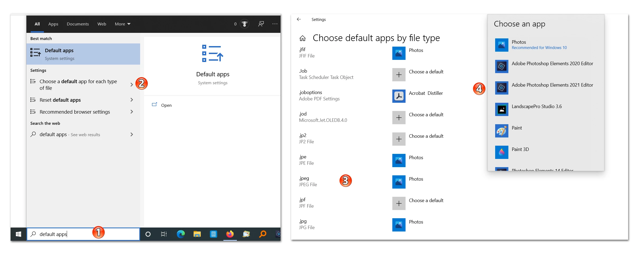Click Choose a default for .jp2

(x=426, y=136)
